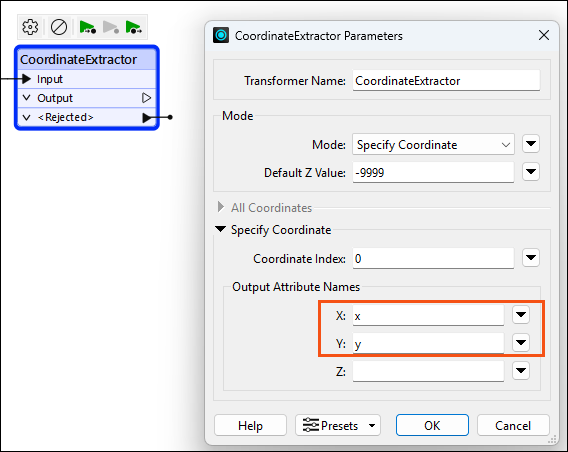
Task: Open Default Z Value options arrow
Action: coord(531,172)
